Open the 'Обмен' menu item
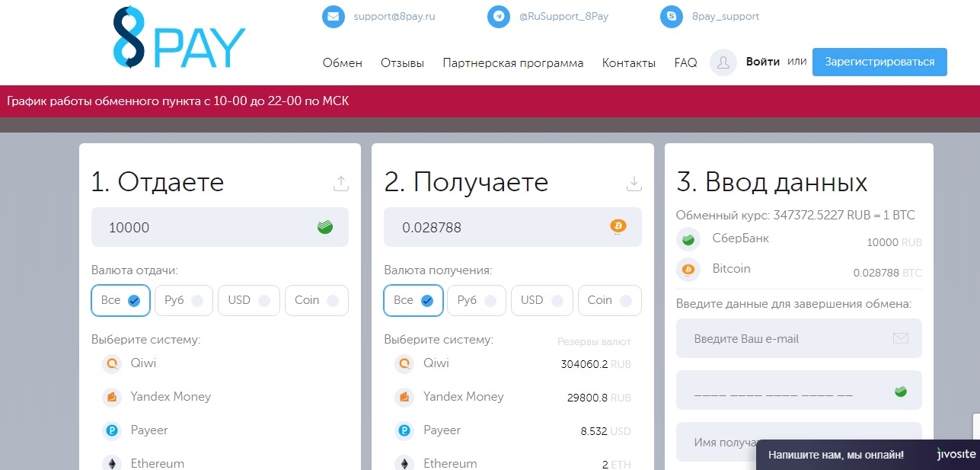 (x=343, y=63)
